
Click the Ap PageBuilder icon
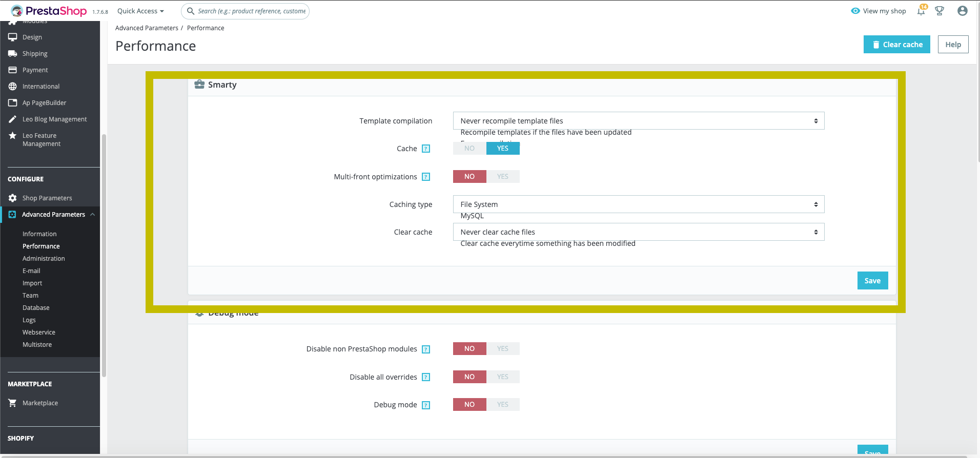click(x=13, y=102)
